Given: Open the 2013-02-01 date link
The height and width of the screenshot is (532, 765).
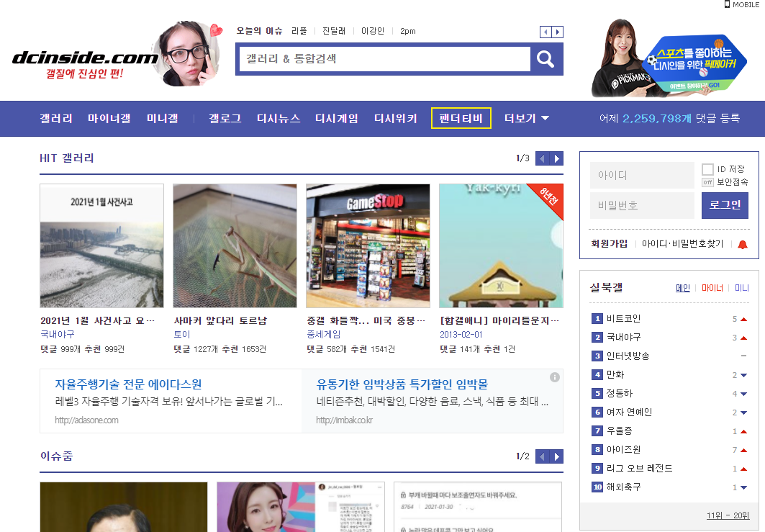Looking at the screenshot, I should pyautogui.click(x=461, y=334).
